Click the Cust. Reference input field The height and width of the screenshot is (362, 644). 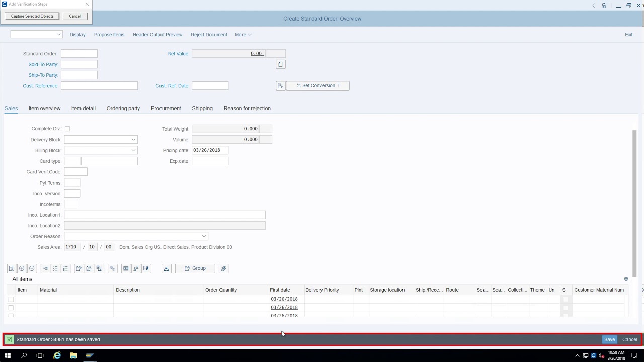click(99, 86)
